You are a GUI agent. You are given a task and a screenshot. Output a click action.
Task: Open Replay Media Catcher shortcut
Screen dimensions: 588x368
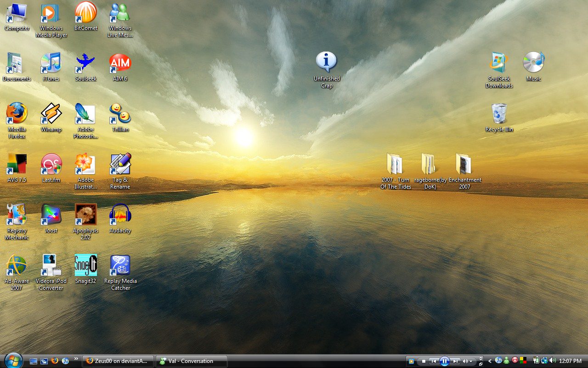click(x=120, y=273)
